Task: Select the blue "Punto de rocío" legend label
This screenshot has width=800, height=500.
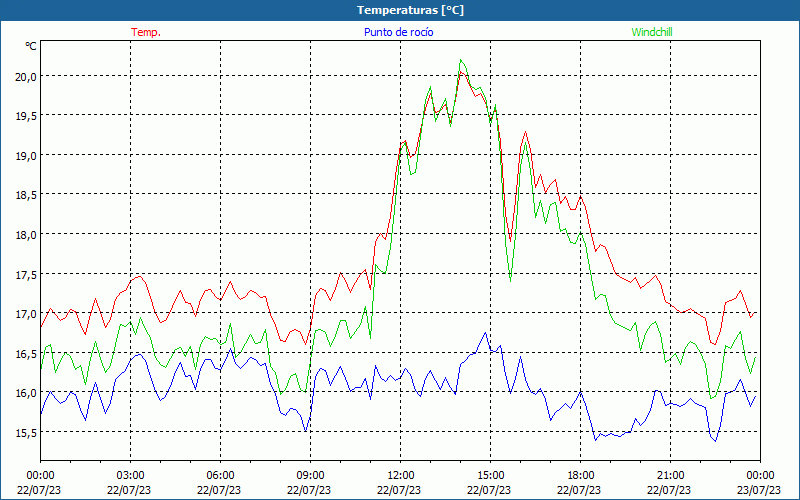Action: tap(398, 32)
